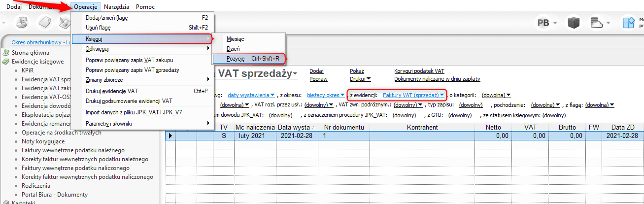
Task: Click Koryguj podatek VAT link
Action: pos(419,71)
